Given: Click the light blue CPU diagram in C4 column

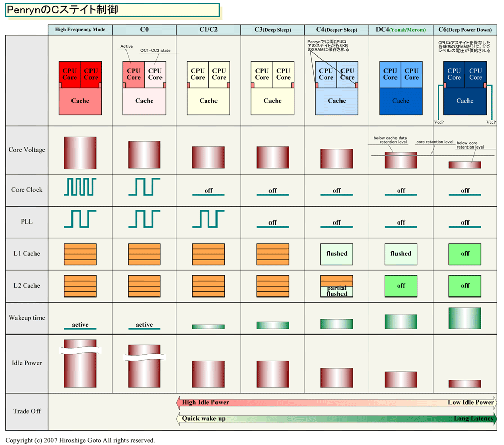Looking at the screenshot, I should pyautogui.click(x=336, y=88).
